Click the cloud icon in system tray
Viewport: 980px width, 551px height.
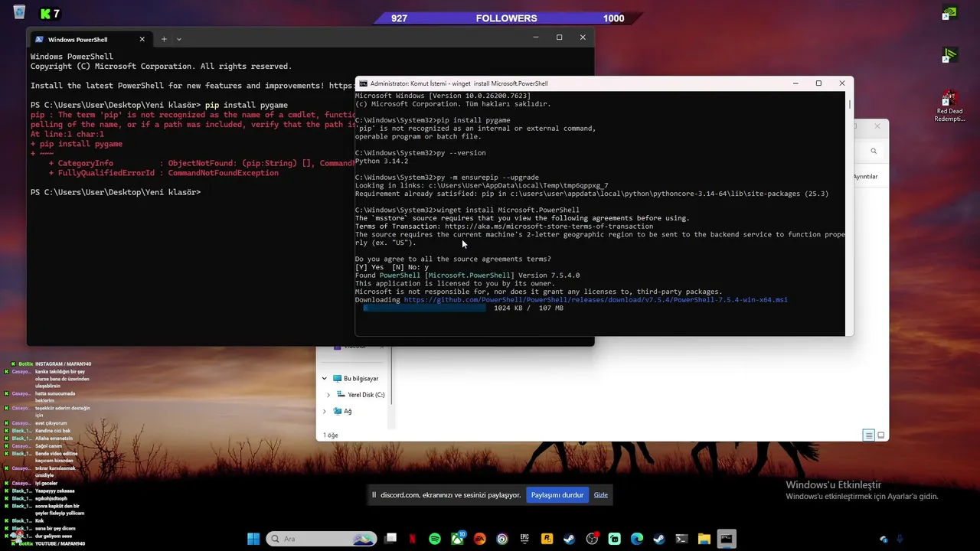tap(884, 540)
